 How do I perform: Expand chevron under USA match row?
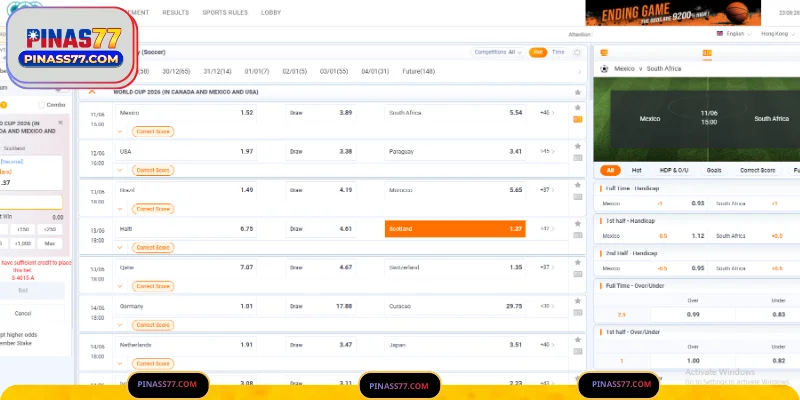(120, 170)
